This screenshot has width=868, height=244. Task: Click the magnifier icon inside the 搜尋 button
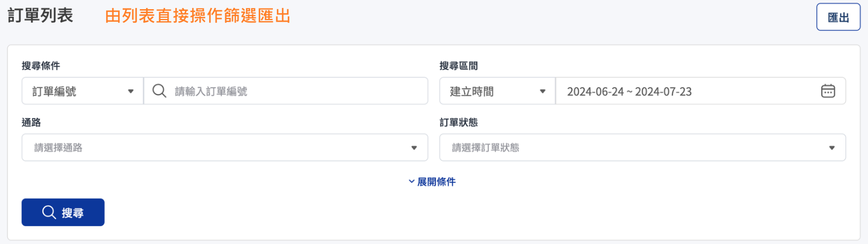[49, 212]
